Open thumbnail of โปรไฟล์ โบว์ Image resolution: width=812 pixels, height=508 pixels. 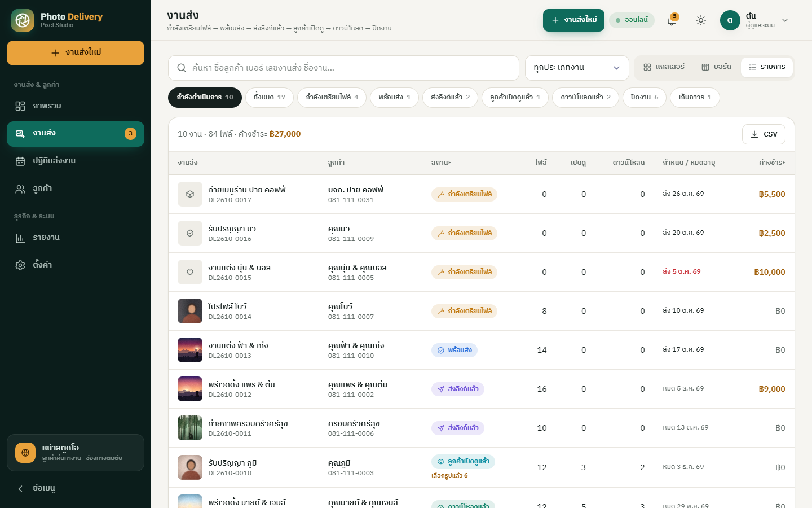click(190, 311)
